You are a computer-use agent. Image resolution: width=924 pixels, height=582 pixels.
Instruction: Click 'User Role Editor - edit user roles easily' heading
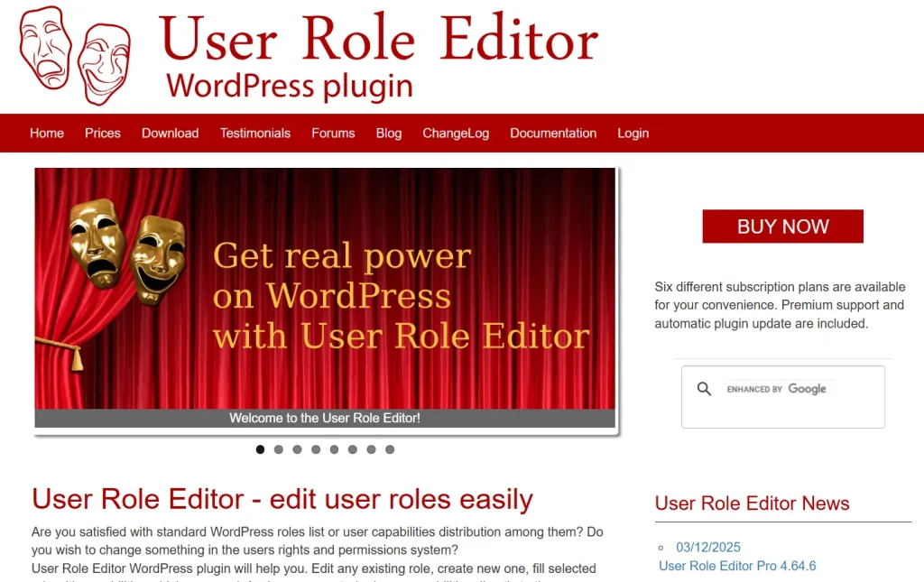(282, 499)
